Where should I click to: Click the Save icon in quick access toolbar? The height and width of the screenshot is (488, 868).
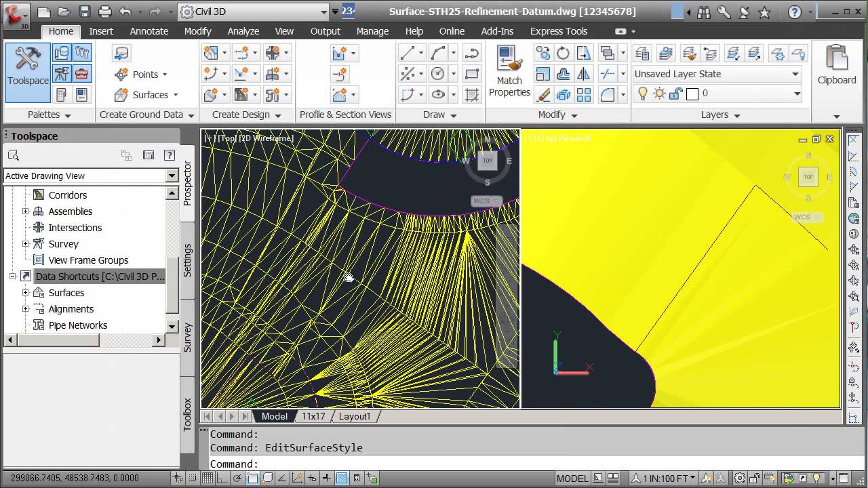pyautogui.click(x=84, y=12)
